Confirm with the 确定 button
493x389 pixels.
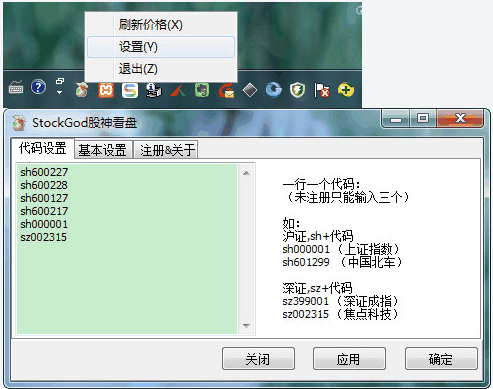click(441, 359)
